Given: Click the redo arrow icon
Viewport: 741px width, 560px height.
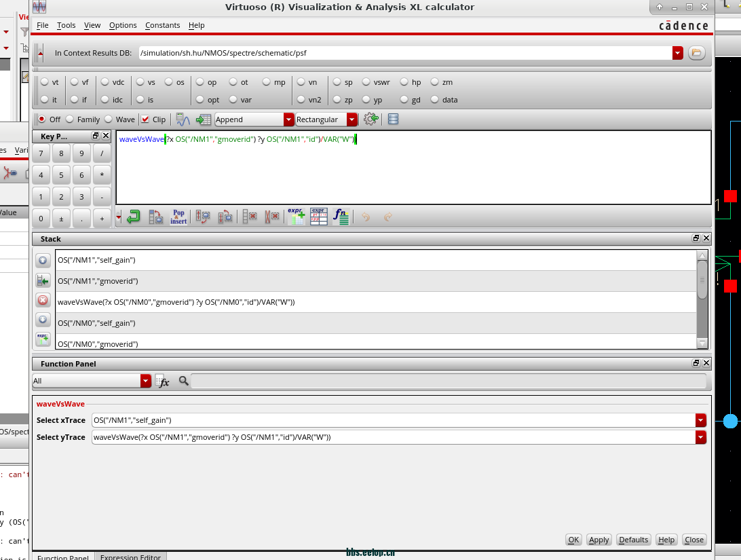Looking at the screenshot, I should pyautogui.click(x=388, y=217).
